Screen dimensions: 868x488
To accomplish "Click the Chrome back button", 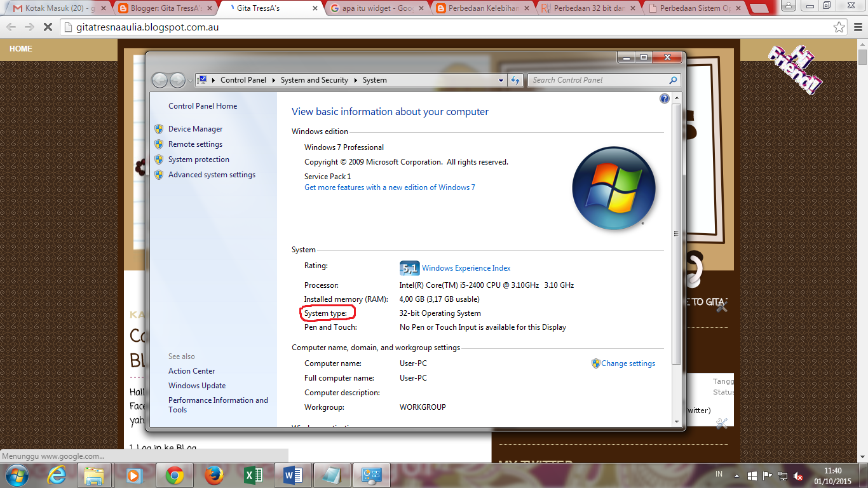I will click(11, 27).
